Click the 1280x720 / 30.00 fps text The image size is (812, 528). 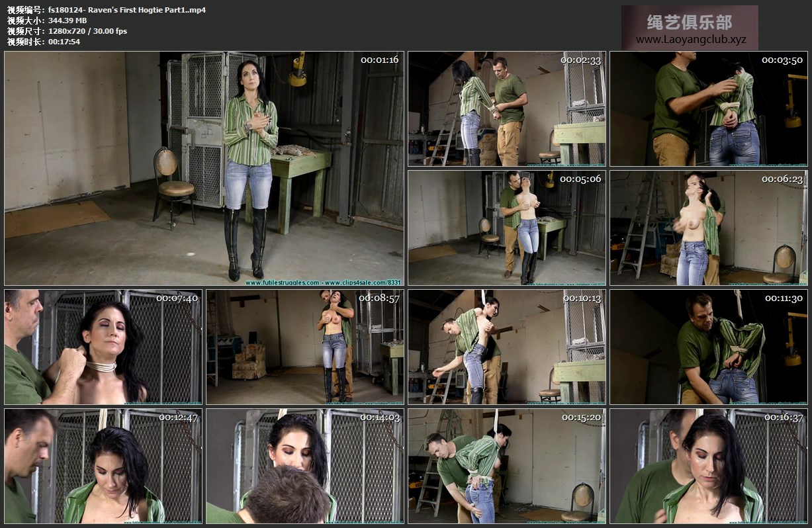tap(87, 31)
